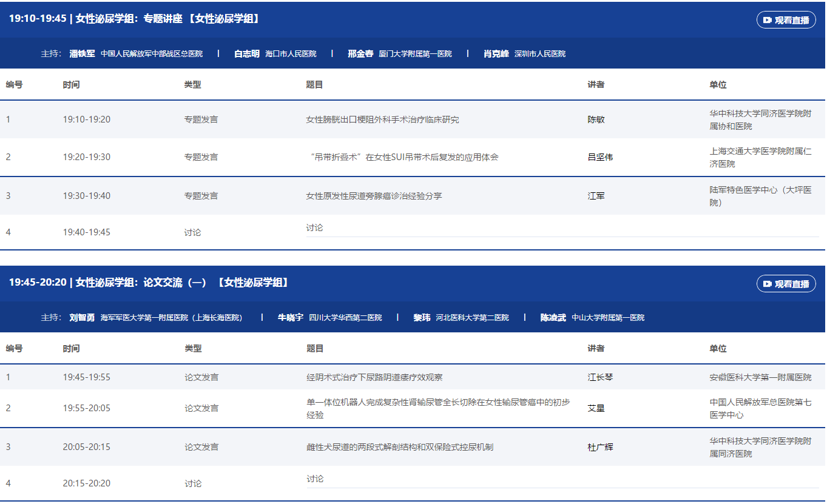Click the camera icon in the 专题讲座 live button

[x=768, y=20]
